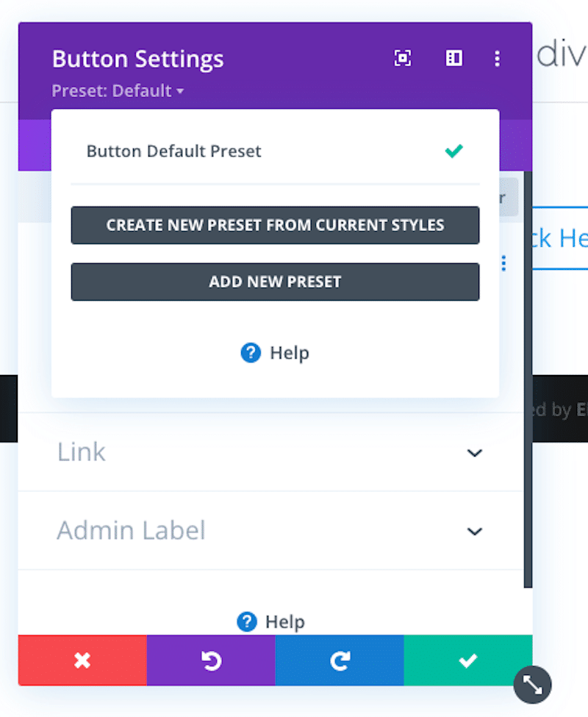
Task: Click the scrollbar on the right edge
Action: pos(528,368)
